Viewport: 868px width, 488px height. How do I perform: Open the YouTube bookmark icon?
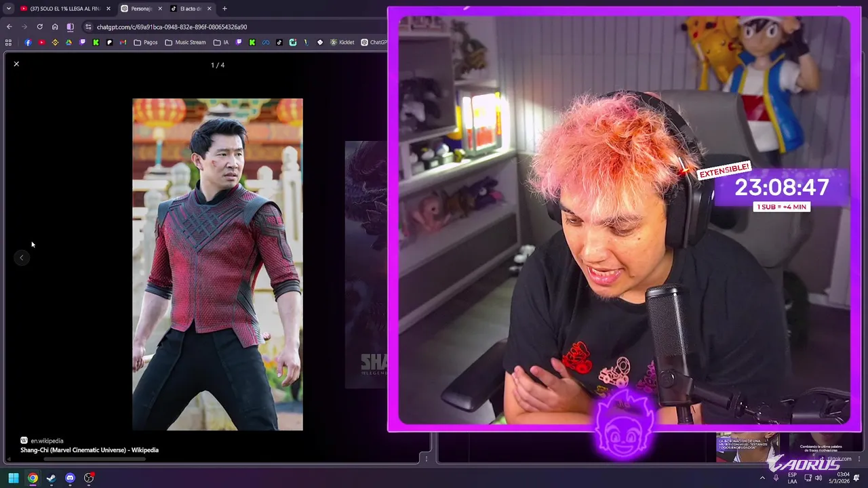41,42
